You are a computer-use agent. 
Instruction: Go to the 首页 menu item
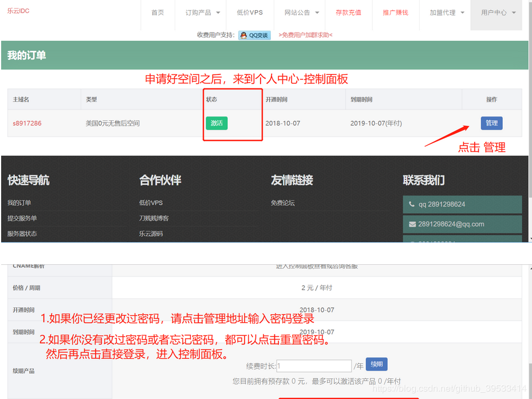(x=158, y=13)
